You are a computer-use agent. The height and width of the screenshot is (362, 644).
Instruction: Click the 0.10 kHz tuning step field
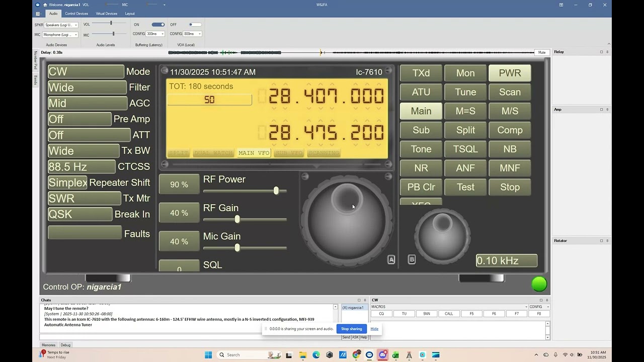coord(507,260)
